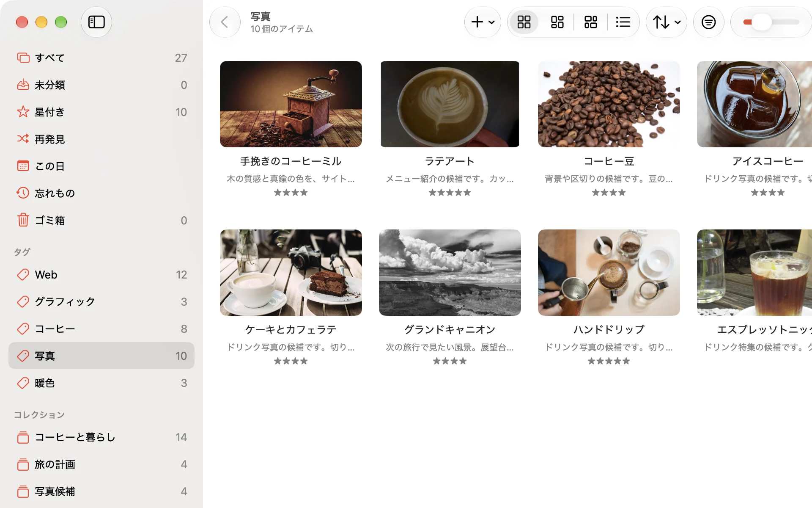
Task: Select the espresso tonic photo thumbnail
Action: coord(754,273)
